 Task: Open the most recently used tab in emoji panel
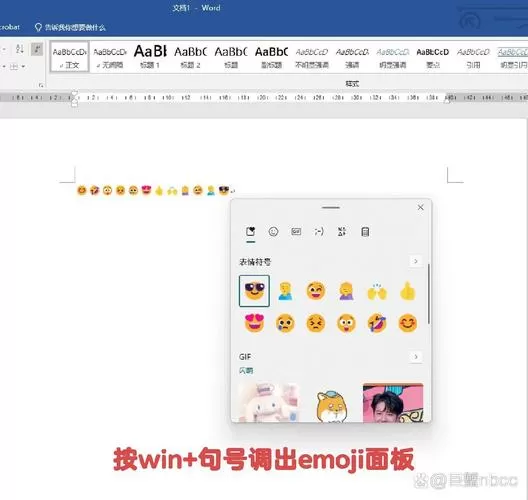coord(251,232)
